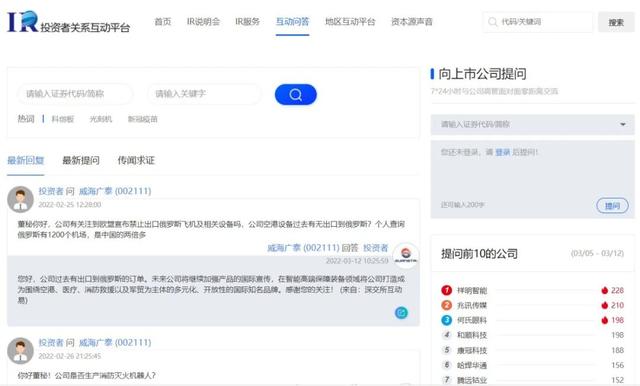Click the magnifier icon in top search box
This screenshot has width=640, height=386.
493,22
